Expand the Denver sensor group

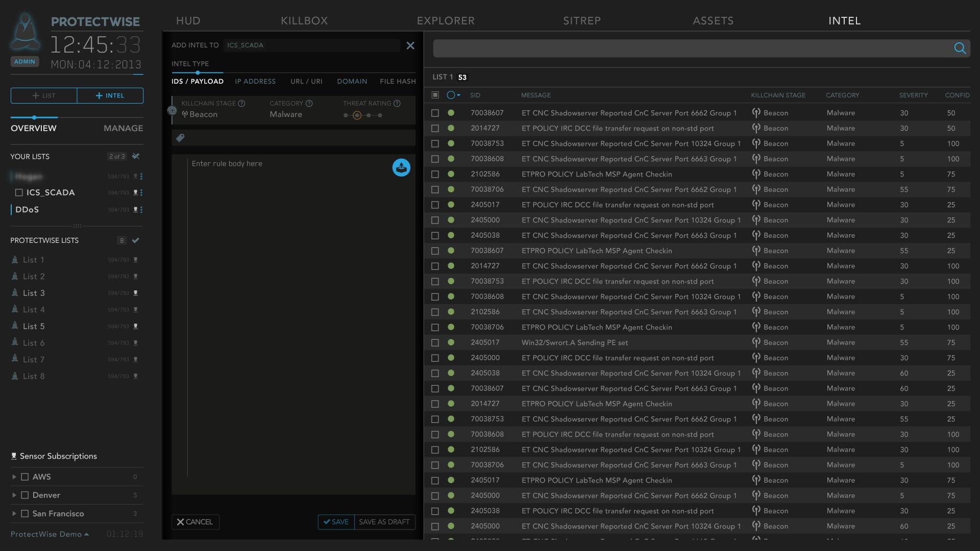pyautogui.click(x=14, y=495)
